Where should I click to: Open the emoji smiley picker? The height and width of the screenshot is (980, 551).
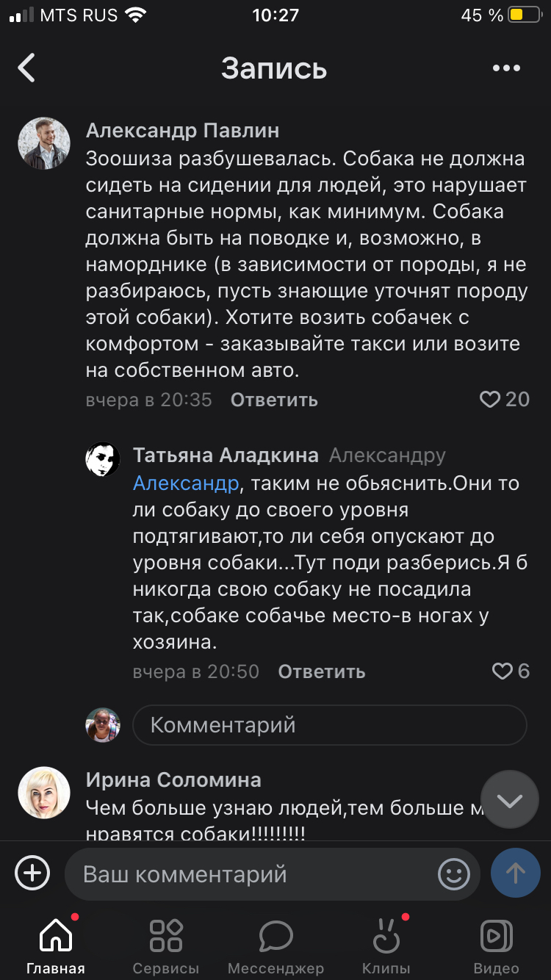tap(453, 873)
